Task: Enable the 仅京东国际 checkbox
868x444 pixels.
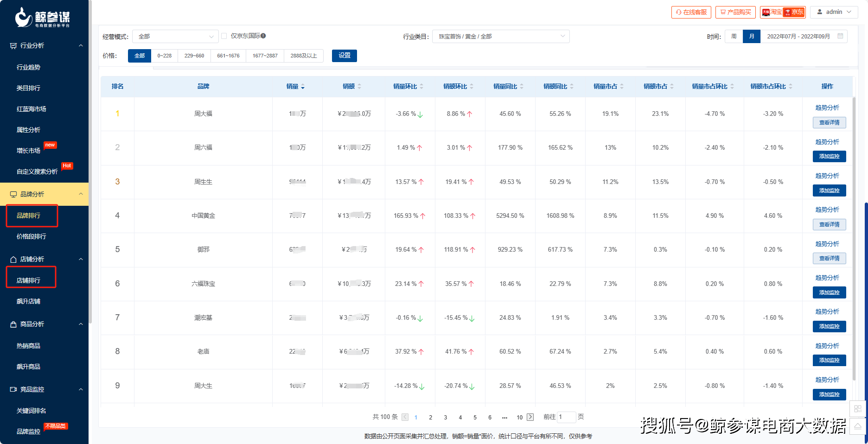Action: click(224, 36)
